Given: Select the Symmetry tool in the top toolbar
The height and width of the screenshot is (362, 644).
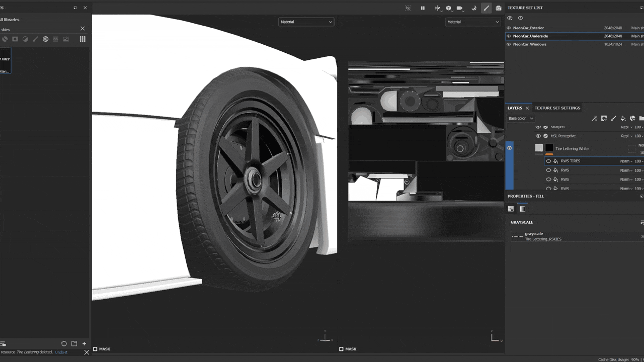Looking at the screenshot, I should pyautogui.click(x=438, y=8).
